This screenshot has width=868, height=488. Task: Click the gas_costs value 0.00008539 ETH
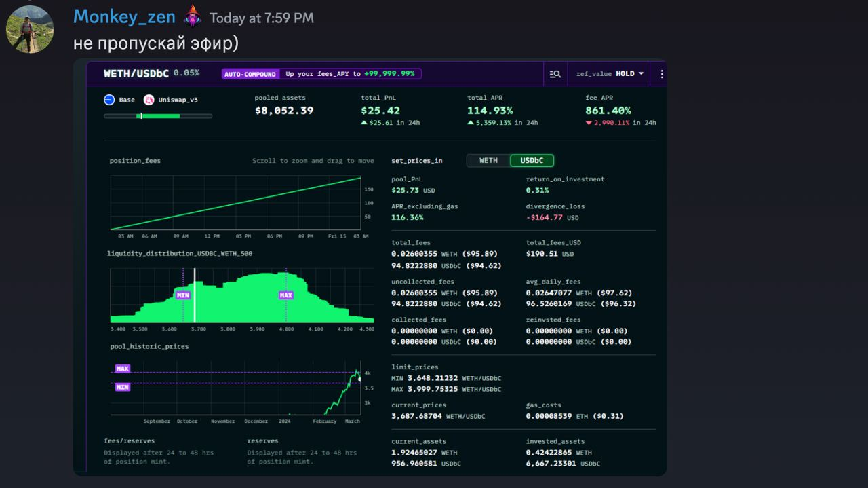tap(559, 416)
